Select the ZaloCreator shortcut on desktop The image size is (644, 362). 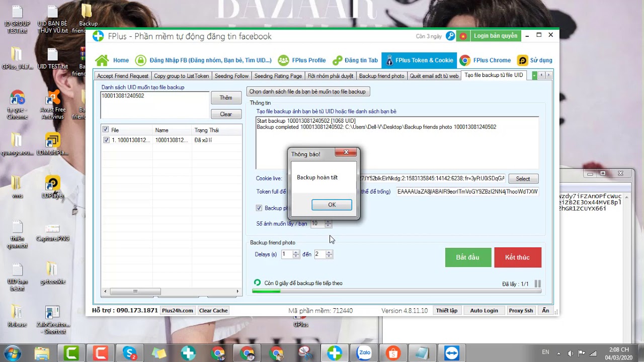pyautogui.click(x=52, y=320)
